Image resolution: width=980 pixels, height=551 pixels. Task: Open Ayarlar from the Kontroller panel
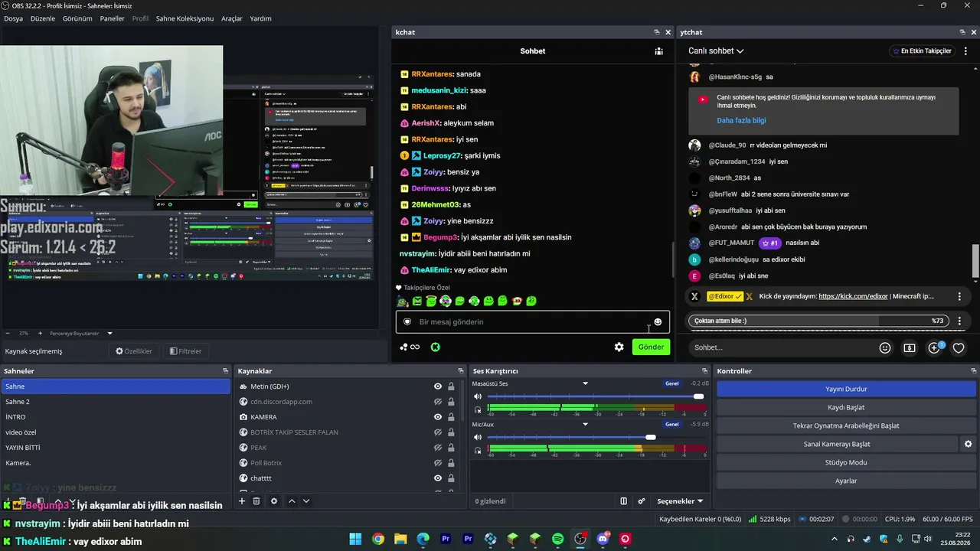tap(846, 481)
